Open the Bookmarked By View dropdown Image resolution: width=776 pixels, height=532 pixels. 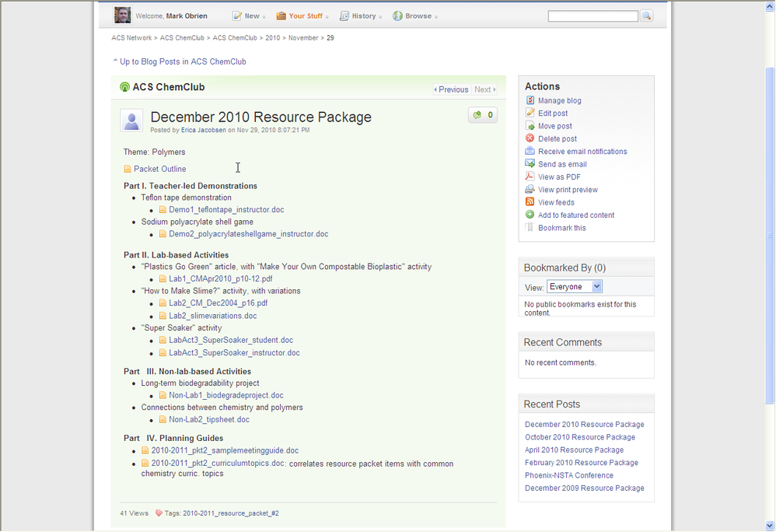574,287
